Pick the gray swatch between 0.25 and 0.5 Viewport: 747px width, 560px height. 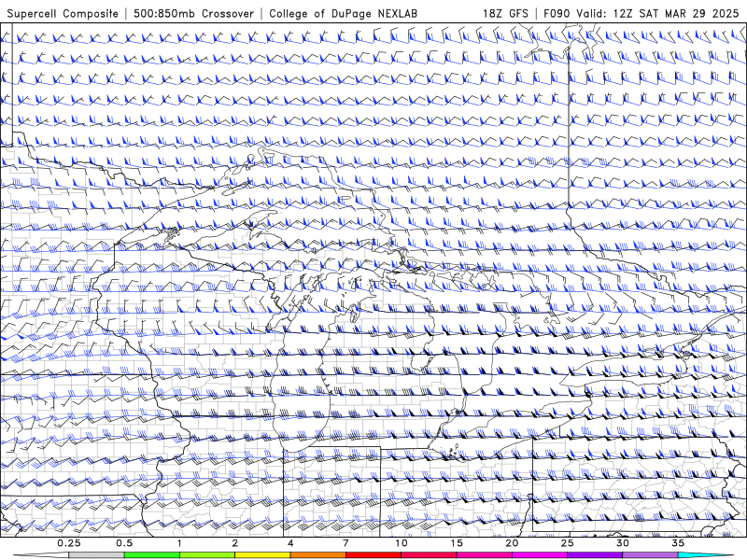click(96, 555)
